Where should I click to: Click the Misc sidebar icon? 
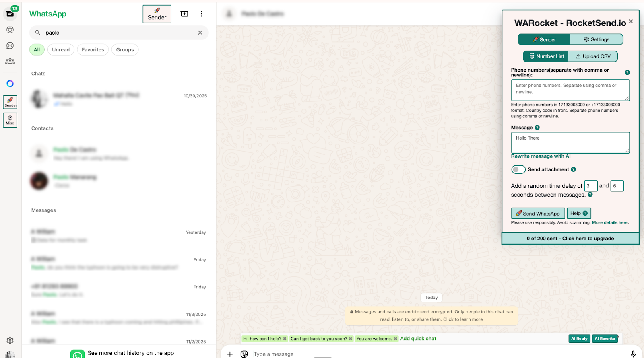pyautogui.click(x=10, y=120)
